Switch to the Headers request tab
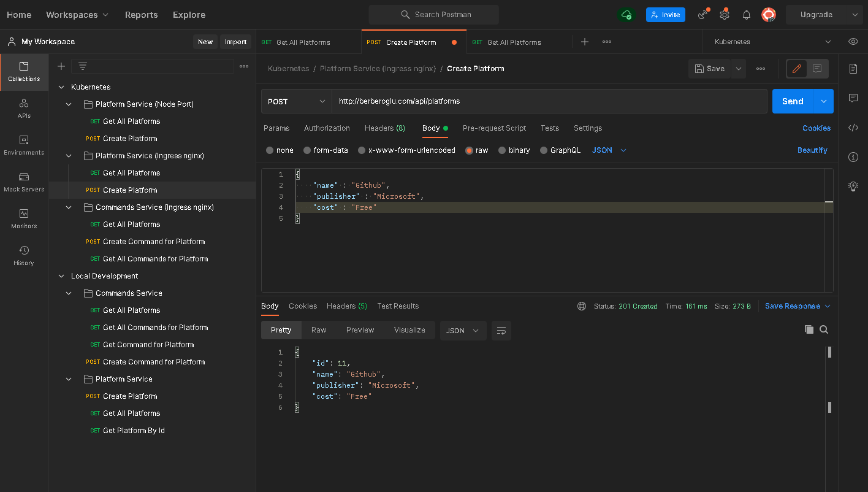Image resolution: width=868 pixels, height=492 pixels. (384, 128)
